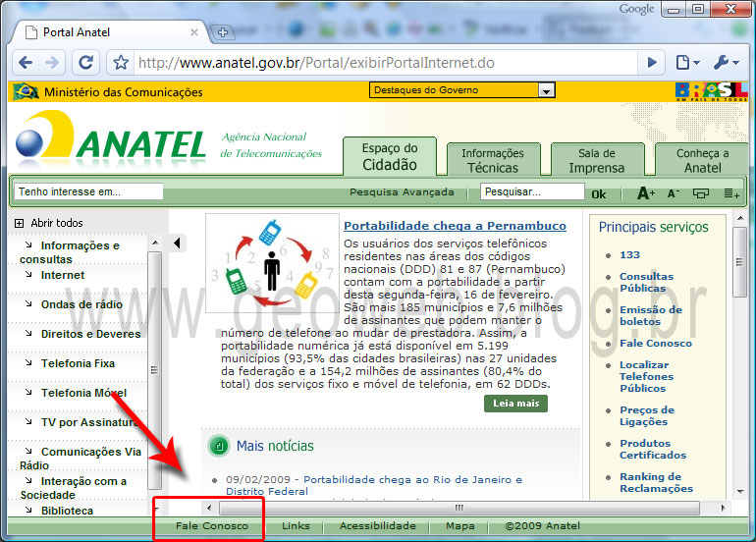Reload the page with the refresh icon
The width and height of the screenshot is (756, 542).
coord(86,63)
